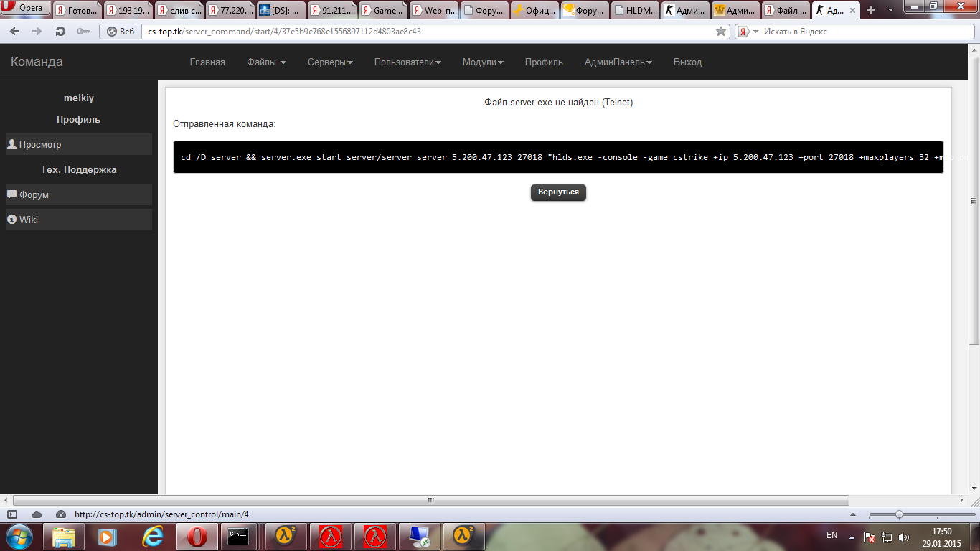Click the zoom slider in status bar

coord(899,514)
